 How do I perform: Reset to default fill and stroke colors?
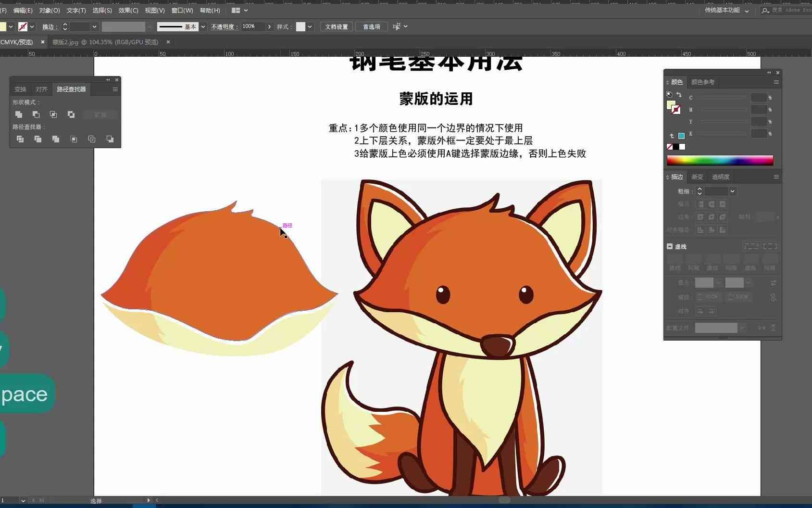point(669,94)
